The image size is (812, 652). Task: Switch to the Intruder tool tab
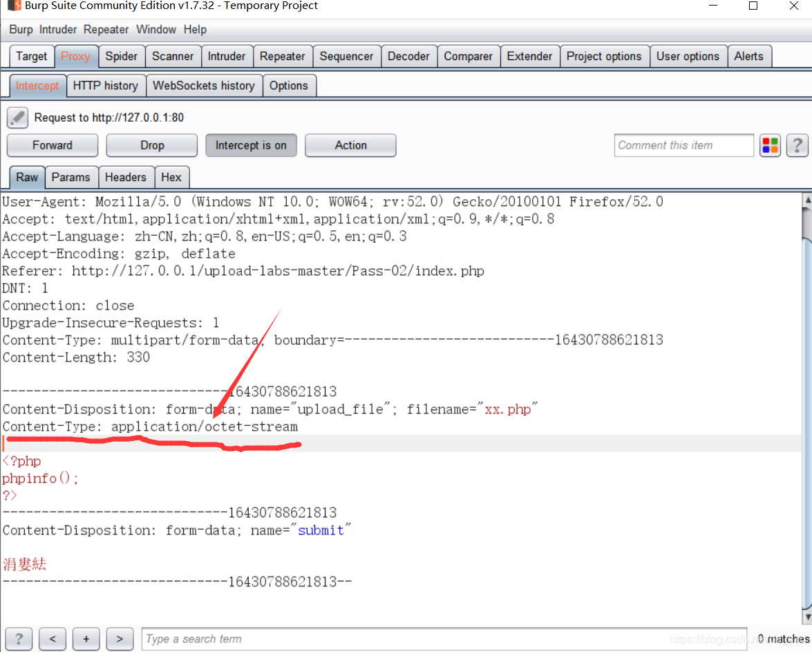[226, 56]
